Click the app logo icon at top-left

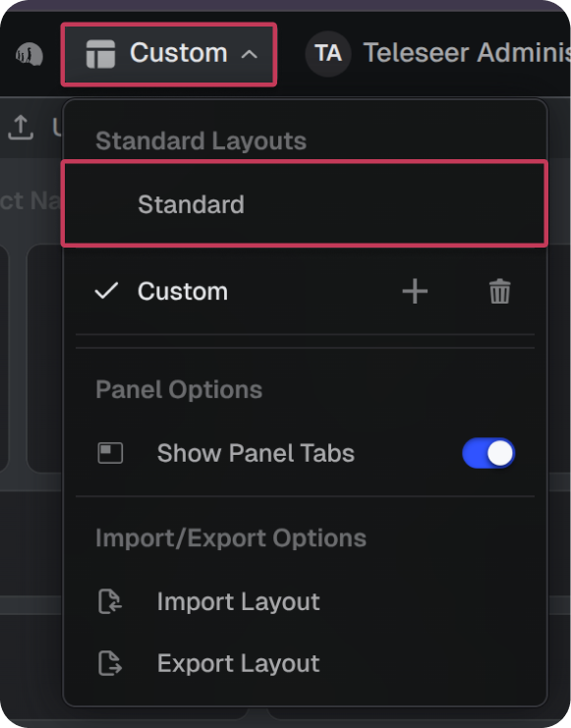point(29,54)
